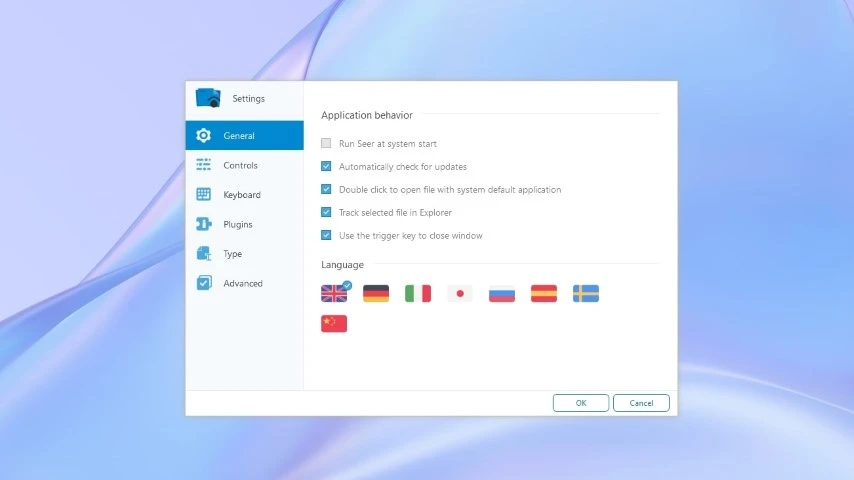Image resolution: width=854 pixels, height=480 pixels.
Task: Select the Russian flag language
Action: 502,294
